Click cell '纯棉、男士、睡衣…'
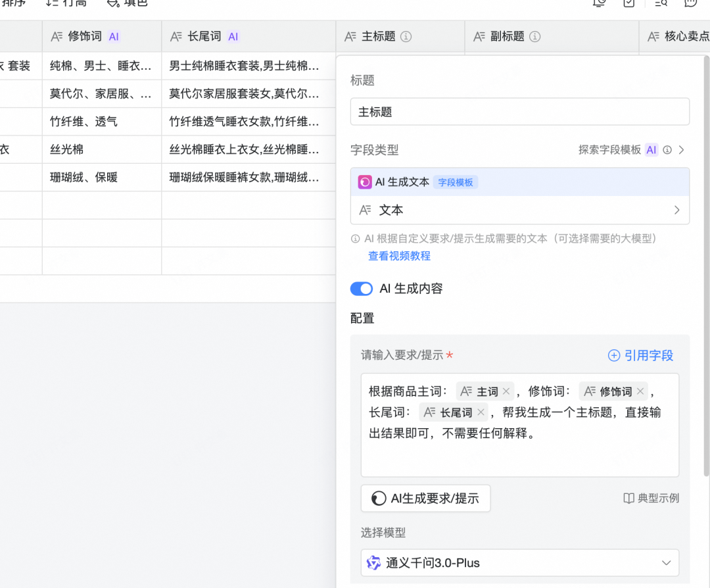Image resolution: width=710 pixels, height=588 pixels. (x=102, y=66)
